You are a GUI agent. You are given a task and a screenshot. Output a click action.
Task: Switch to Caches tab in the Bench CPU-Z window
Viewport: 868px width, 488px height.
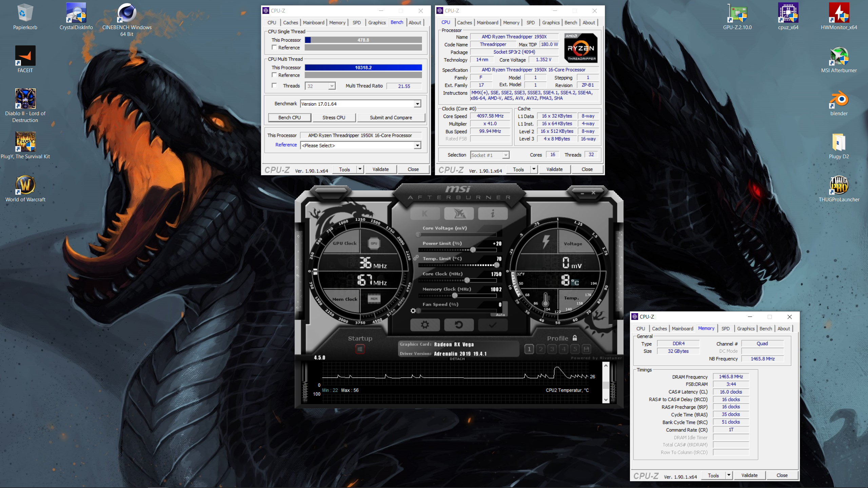click(291, 23)
